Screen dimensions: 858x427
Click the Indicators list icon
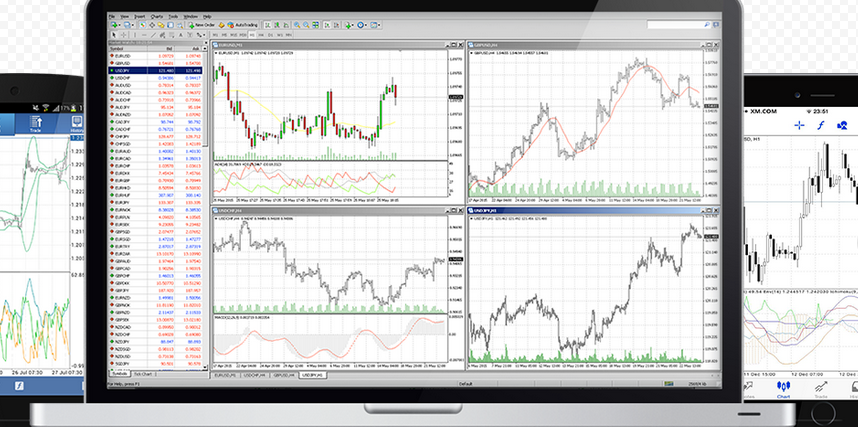tap(348, 25)
